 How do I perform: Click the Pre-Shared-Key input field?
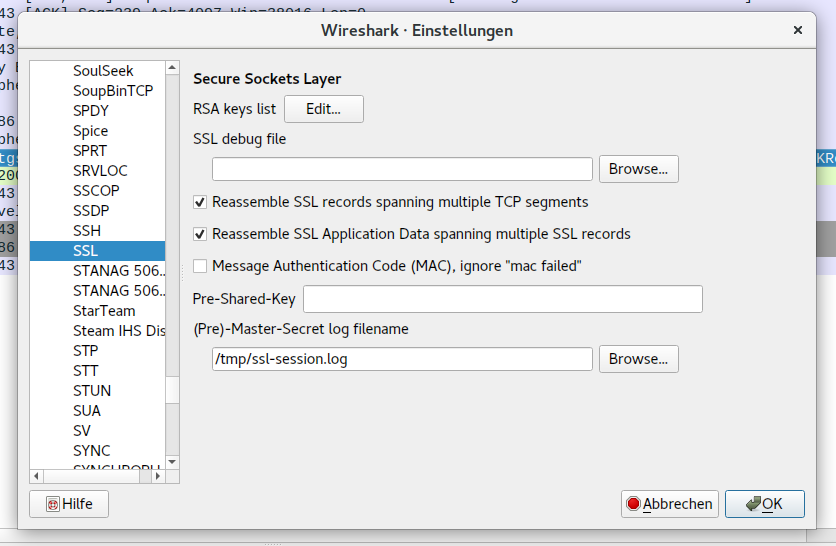click(502, 299)
